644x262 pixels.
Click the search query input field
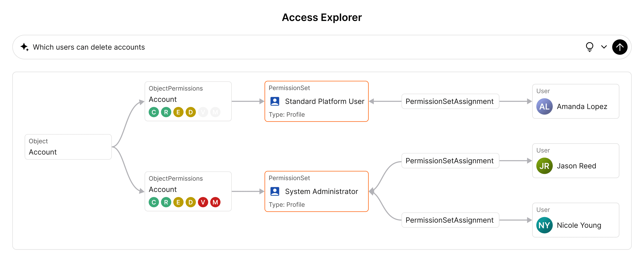[300, 47]
